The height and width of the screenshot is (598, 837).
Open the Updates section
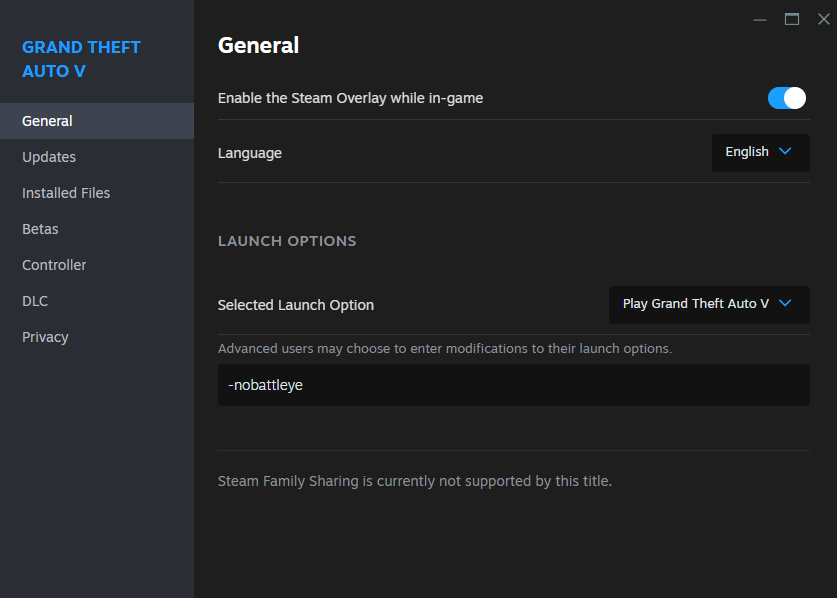[97, 157]
